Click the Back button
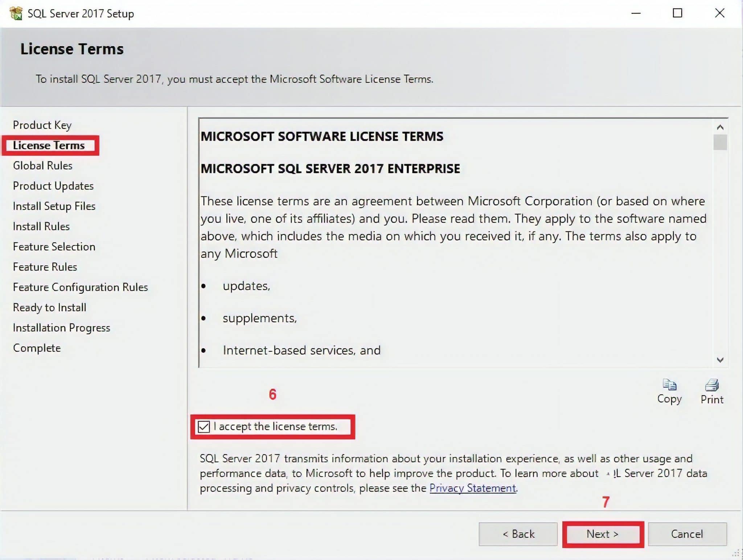Image resolution: width=743 pixels, height=560 pixels. [x=518, y=534]
